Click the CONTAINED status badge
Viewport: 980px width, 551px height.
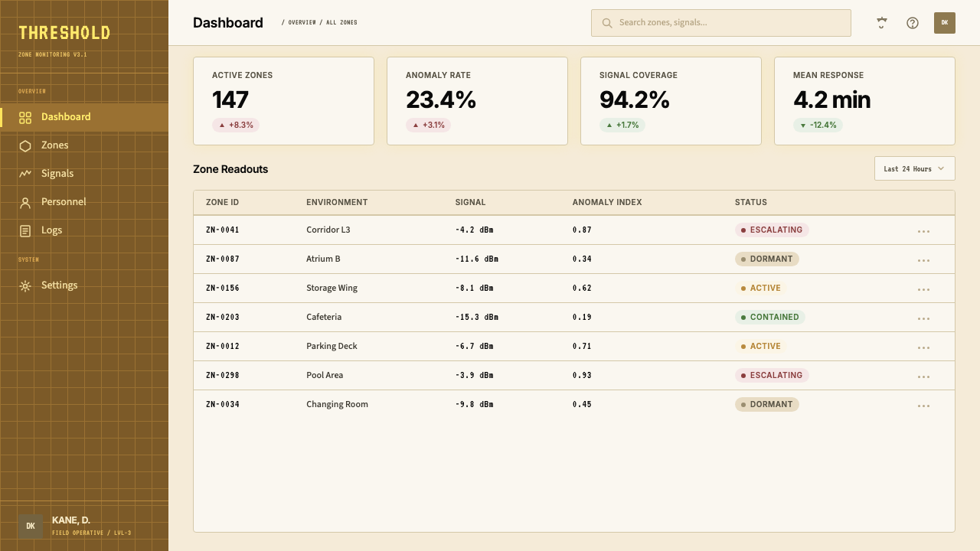tap(770, 318)
